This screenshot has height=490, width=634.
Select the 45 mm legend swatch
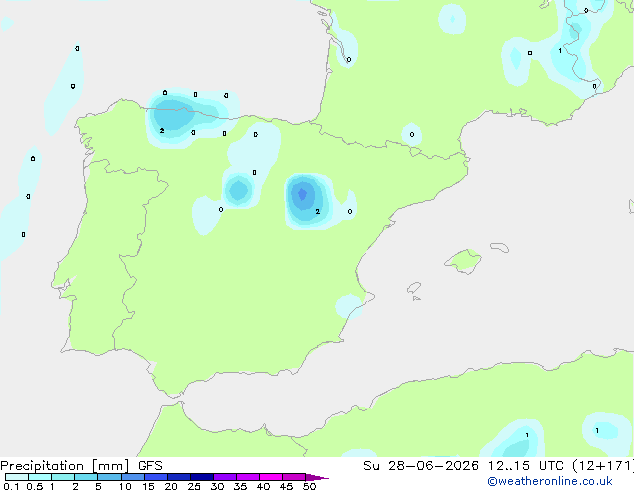[294, 477]
